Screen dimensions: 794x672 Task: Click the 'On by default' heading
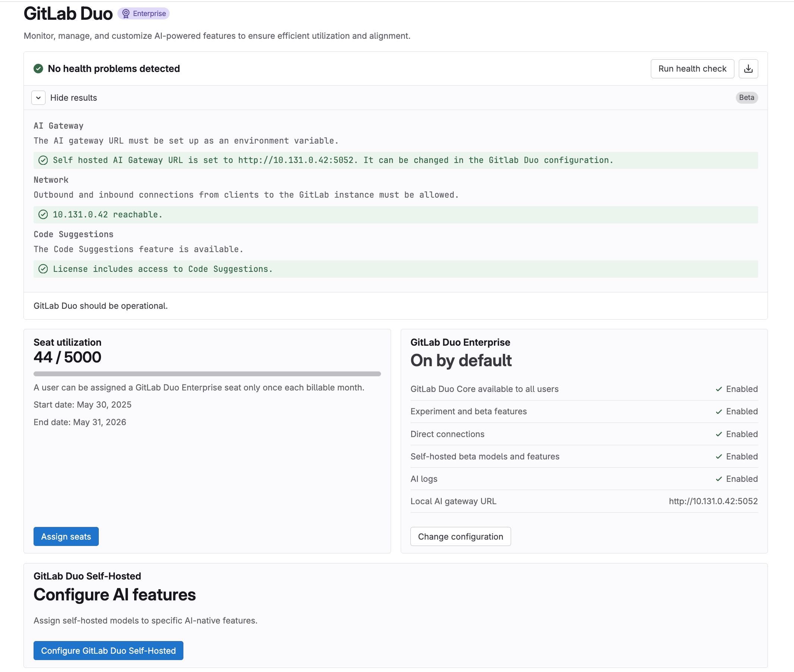point(461,360)
